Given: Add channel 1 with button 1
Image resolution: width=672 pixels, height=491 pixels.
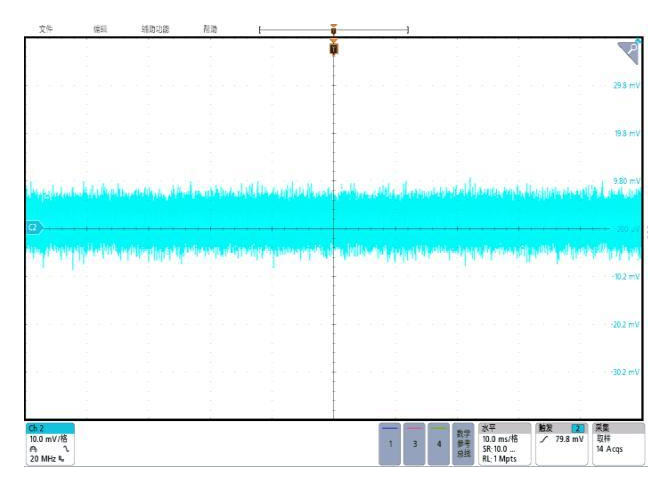Looking at the screenshot, I should tap(390, 444).
